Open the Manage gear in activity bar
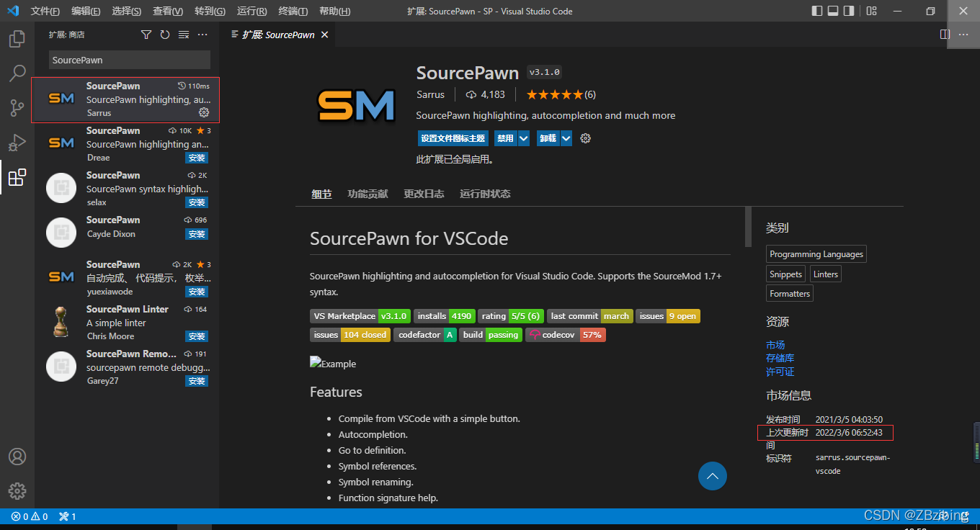The height and width of the screenshot is (530, 980). point(17,491)
